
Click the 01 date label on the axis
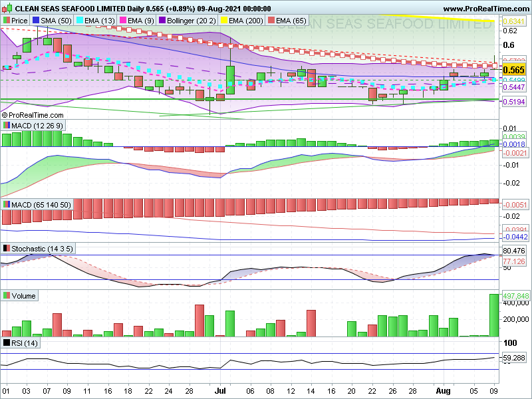(x=6, y=391)
